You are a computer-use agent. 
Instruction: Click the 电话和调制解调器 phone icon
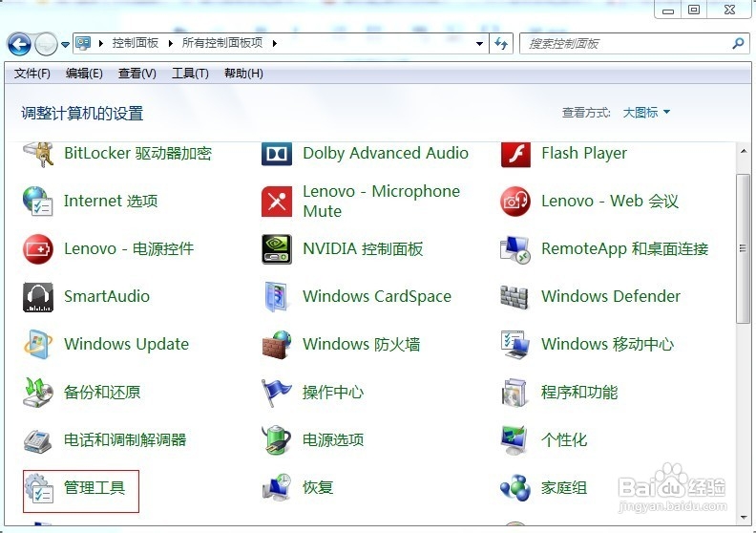(38, 440)
